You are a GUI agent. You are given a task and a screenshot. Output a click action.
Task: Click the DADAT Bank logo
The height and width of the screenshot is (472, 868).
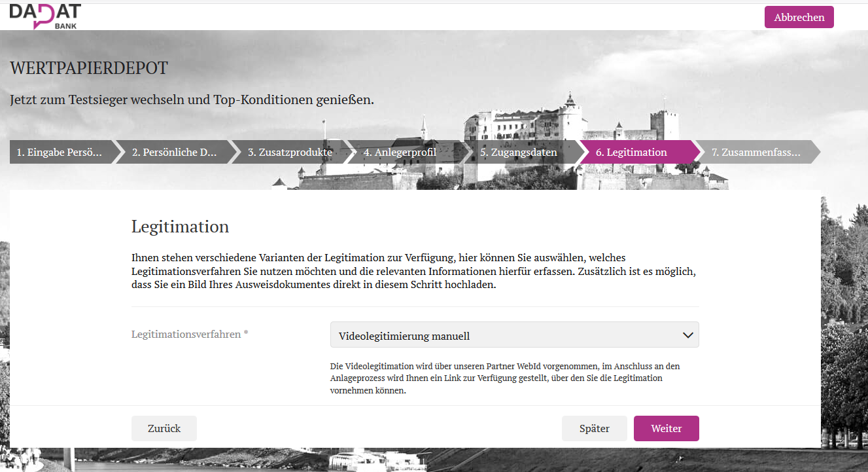tap(45, 16)
